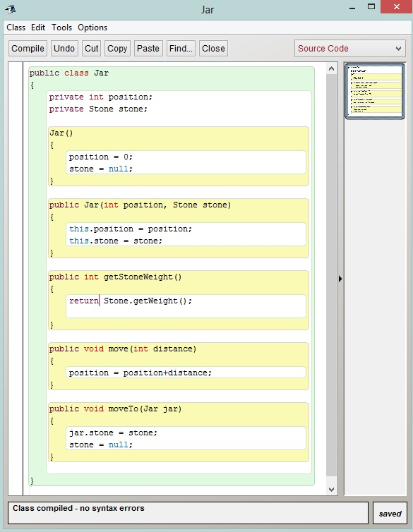
Task: Open the Options menu
Action: tap(92, 28)
